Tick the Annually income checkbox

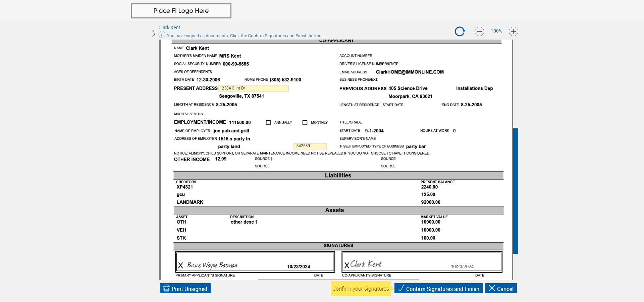coord(268,123)
